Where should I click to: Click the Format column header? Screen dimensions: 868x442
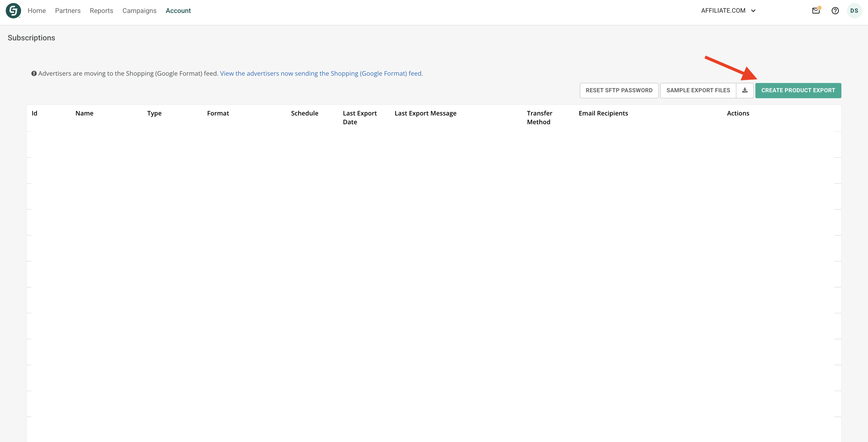218,113
